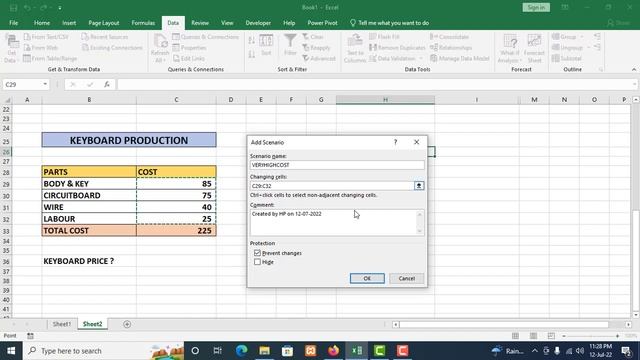The width and height of the screenshot is (640, 360).
Task: Open File Explorer from taskbar
Action: point(264,351)
